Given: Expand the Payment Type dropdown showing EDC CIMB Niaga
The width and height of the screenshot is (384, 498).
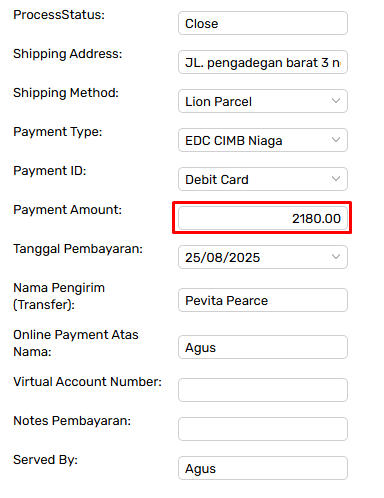Looking at the screenshot, I should tap(263, 140).
